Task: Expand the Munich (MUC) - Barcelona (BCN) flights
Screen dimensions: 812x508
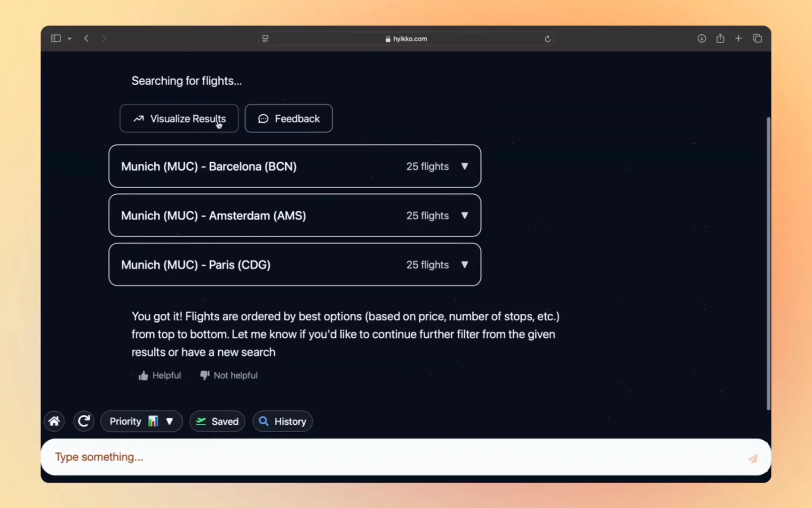Action: 295,166
